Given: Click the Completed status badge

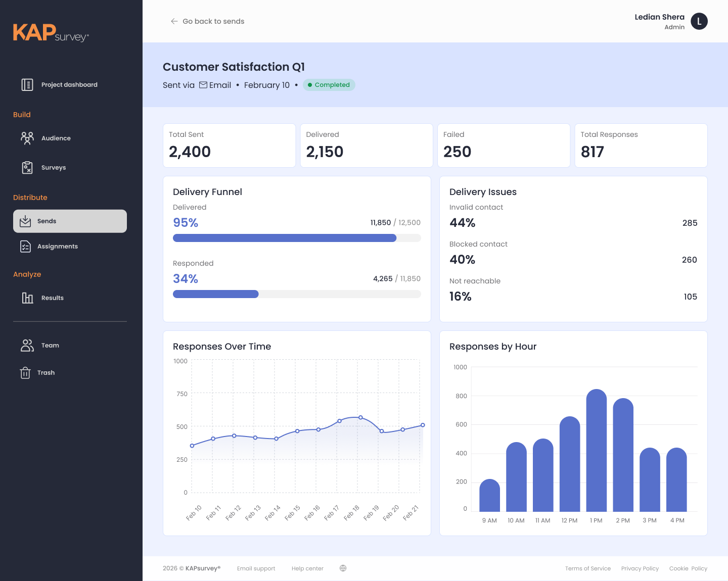Looking at the screenshot, I should coord(329,85).
